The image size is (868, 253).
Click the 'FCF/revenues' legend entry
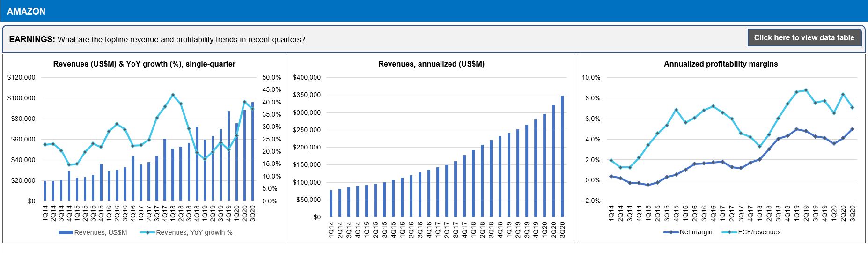tap(751, 232)
